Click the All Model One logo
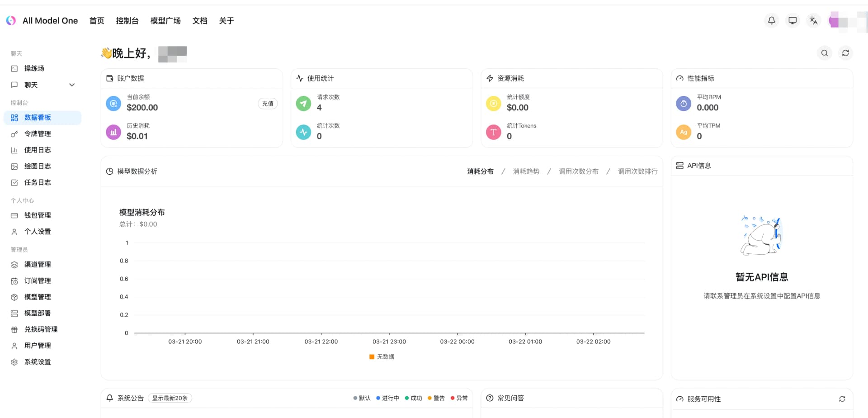This screenshot has height=418, width=868. tap(11, 20)
